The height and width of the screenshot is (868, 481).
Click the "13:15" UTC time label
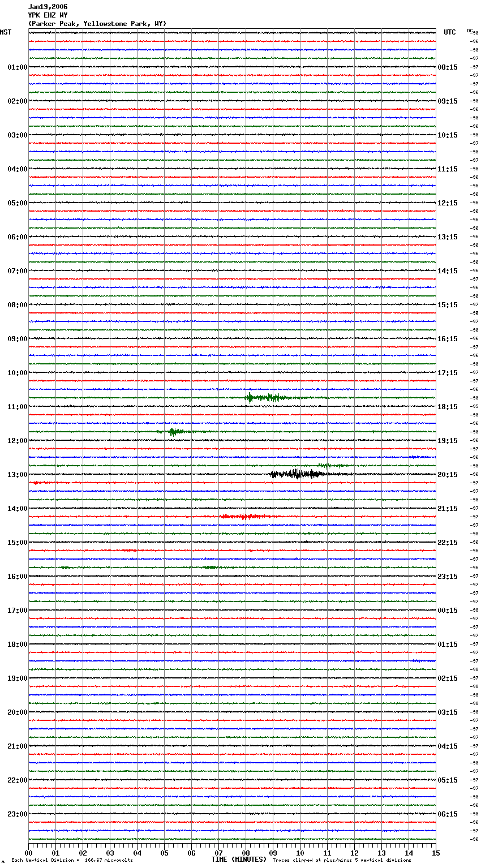448,237
